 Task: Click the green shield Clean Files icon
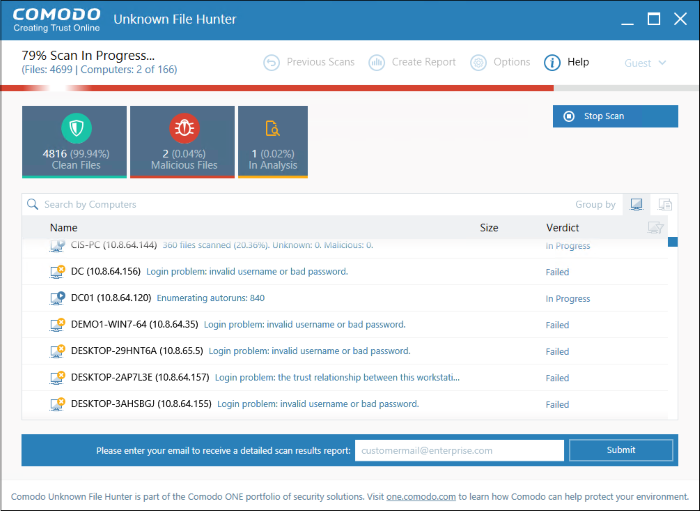76,129
